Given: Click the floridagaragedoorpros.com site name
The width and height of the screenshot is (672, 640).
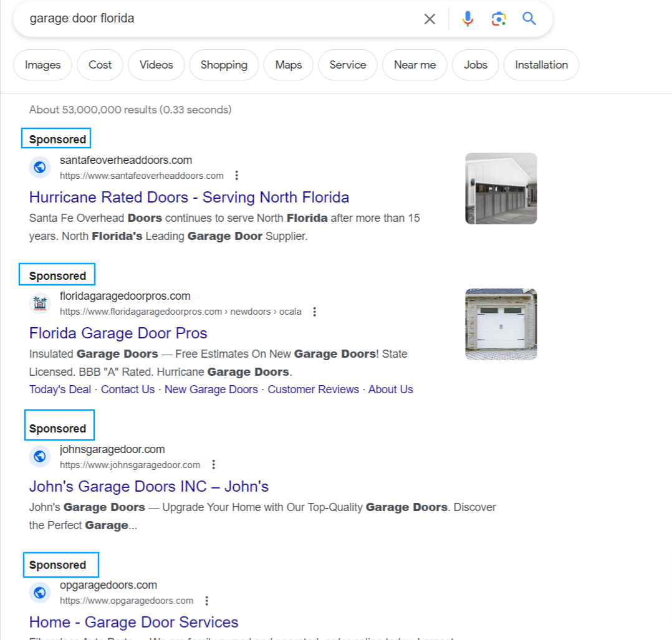Looking at the screenshot, I should [125, 296].
